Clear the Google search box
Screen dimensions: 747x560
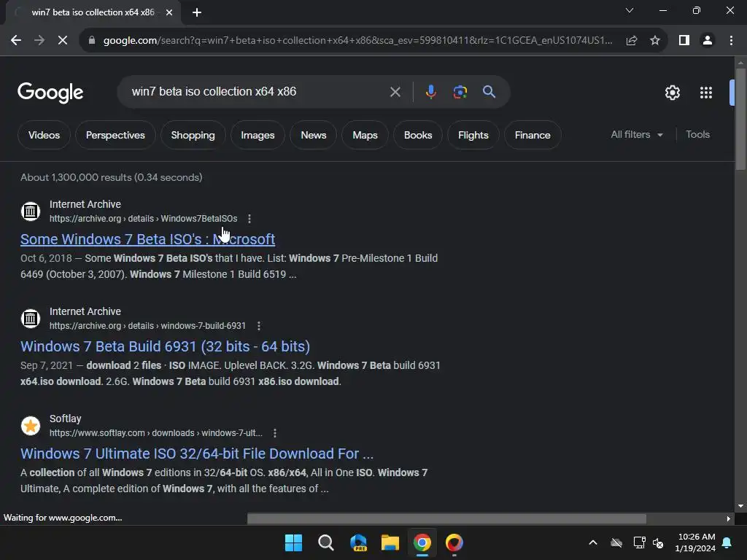395,91
